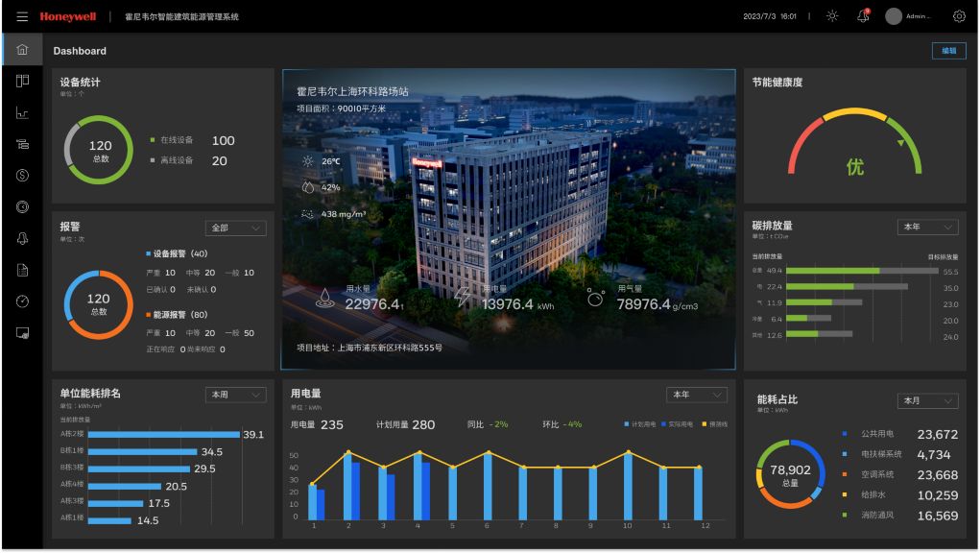Expand the 全部 dropdown in 报警 panel
This screenshot has width=980, height=553.
pyautogui.click(x=235, y=228)
